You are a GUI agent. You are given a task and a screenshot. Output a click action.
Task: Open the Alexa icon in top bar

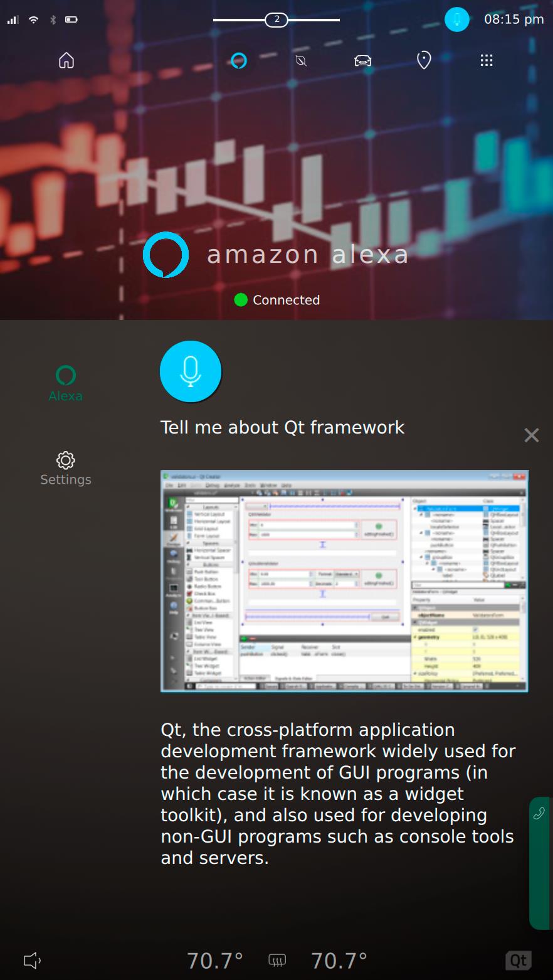coord(239,60)
